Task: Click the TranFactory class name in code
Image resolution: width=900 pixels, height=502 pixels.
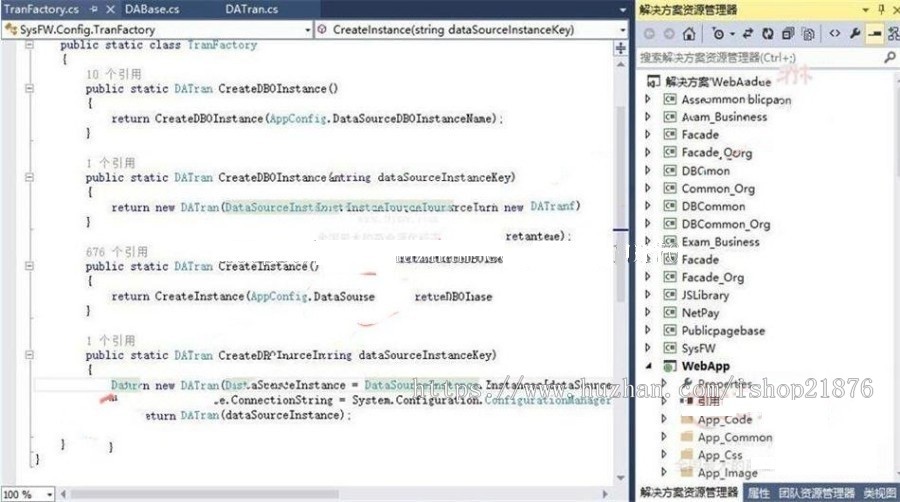Action: (x=222, y=45)
